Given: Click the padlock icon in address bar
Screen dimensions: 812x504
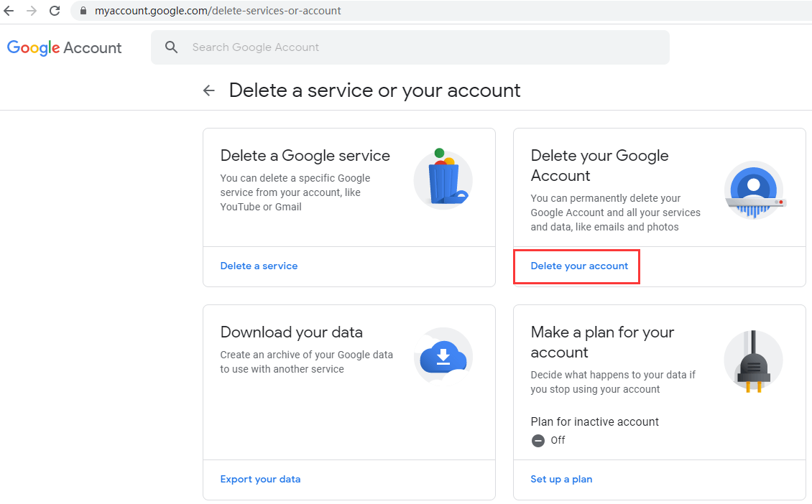Looking at the screenshot, I should 83,10.
